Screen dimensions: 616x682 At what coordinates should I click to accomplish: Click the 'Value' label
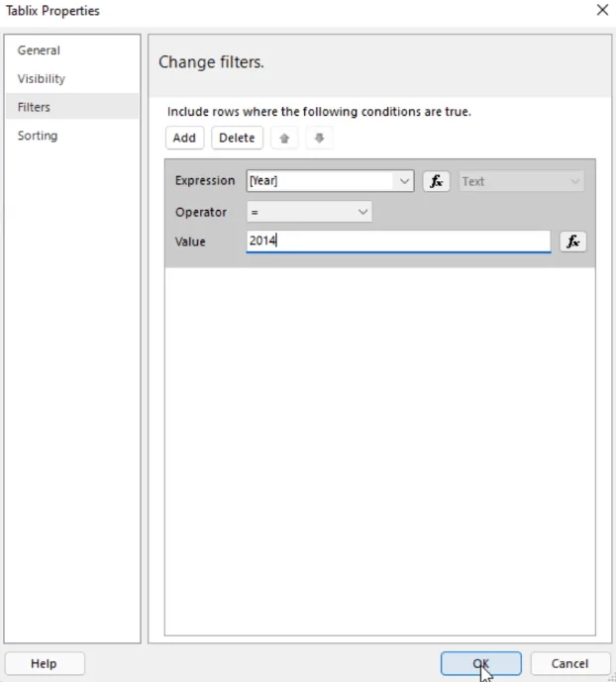pyautogui.click(x=190, y=242)
